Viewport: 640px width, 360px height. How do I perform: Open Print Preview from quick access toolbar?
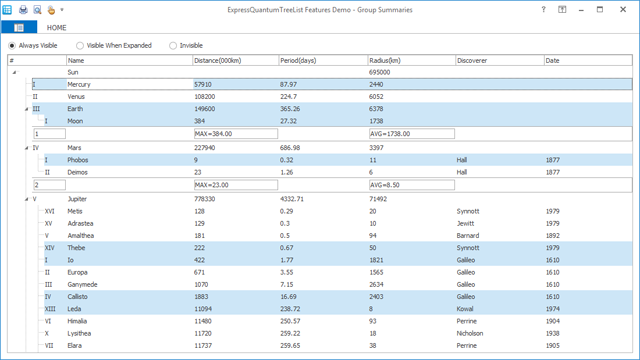(37, 9)
